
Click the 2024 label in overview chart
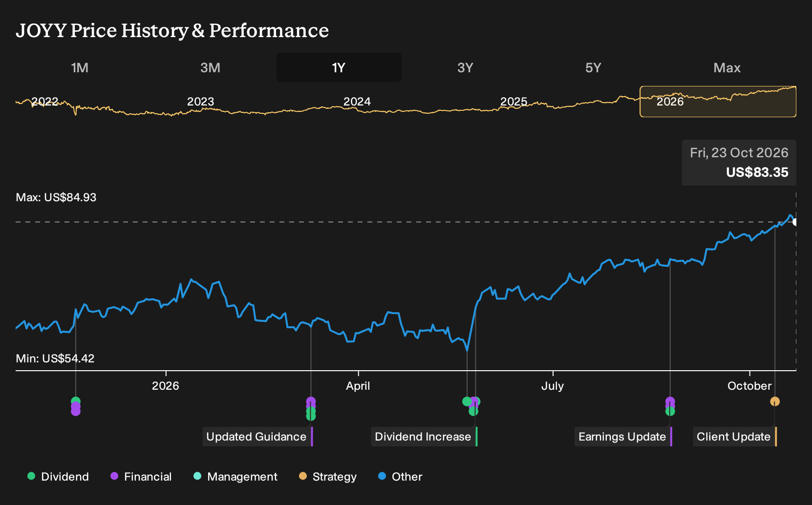click(x=357, y=102)
